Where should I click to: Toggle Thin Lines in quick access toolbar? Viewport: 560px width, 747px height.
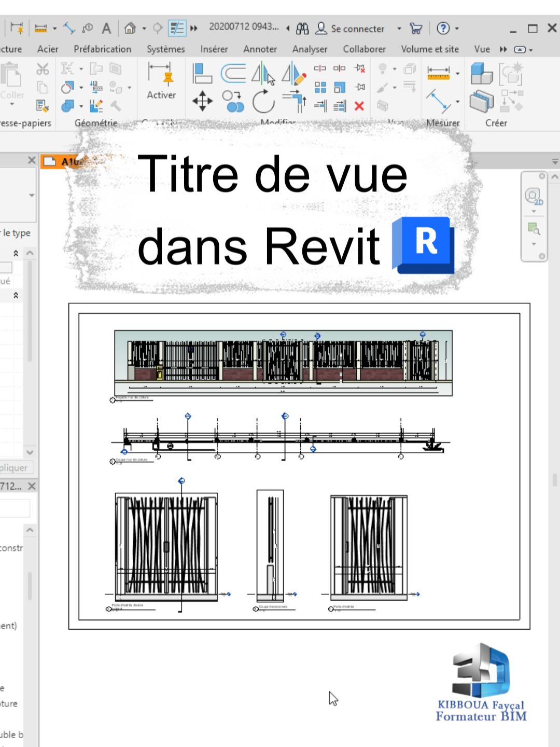177,29
